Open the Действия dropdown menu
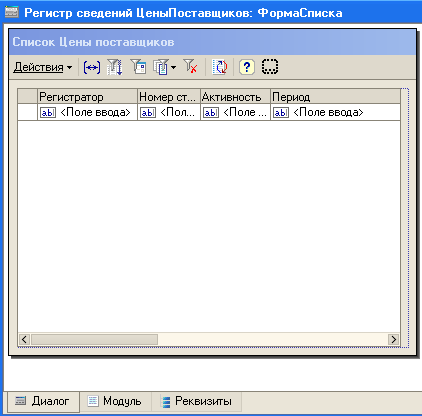This screenshot has width=422, height=416. 43,67
